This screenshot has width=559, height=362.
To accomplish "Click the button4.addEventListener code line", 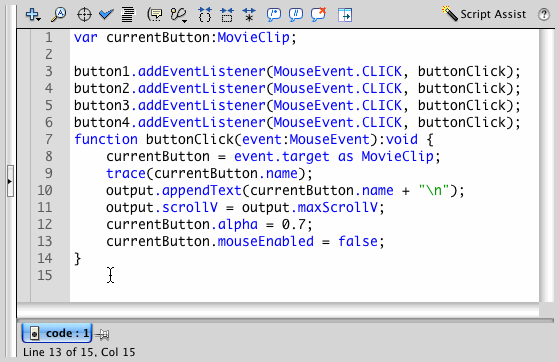I will pyautogui.click(x=297, y=123).
